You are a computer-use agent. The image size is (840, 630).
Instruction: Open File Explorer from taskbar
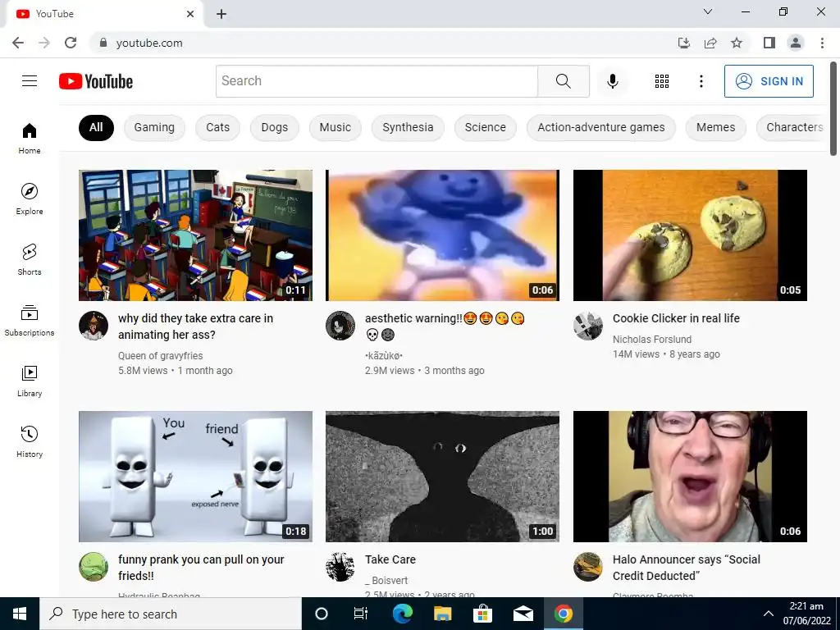[442, 614]
